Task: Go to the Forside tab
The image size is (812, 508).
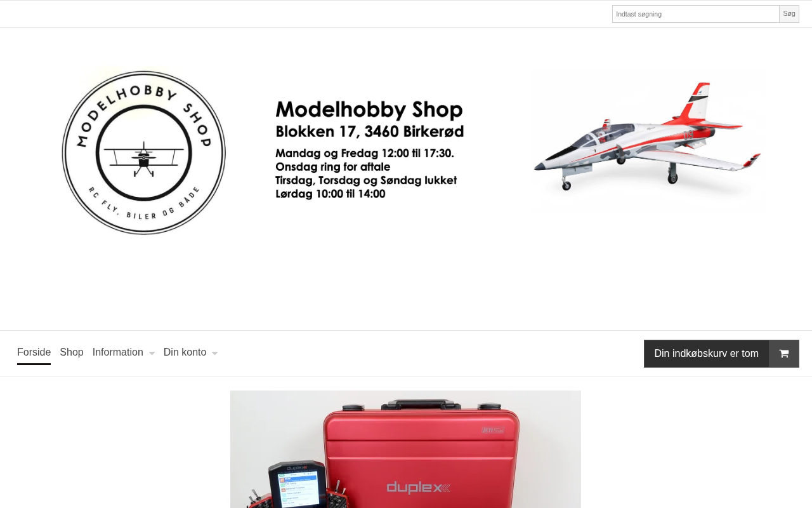Action: click(34, 352)
